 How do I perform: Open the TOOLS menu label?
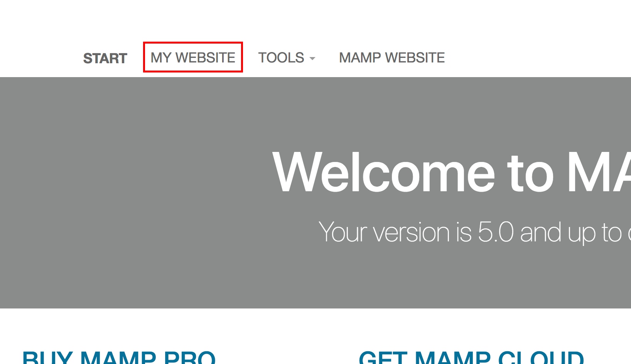click(281, 57)
